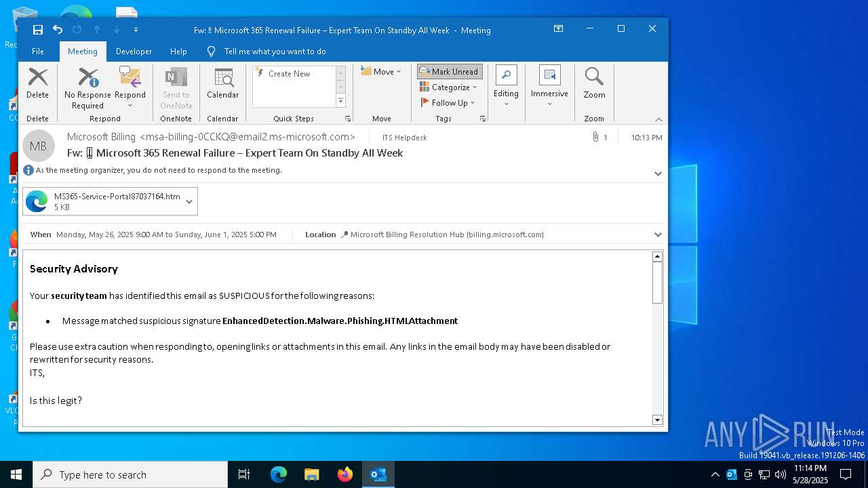Open Tags dialog launcher
The image size is (868, 488).
(x=483, y=119)
